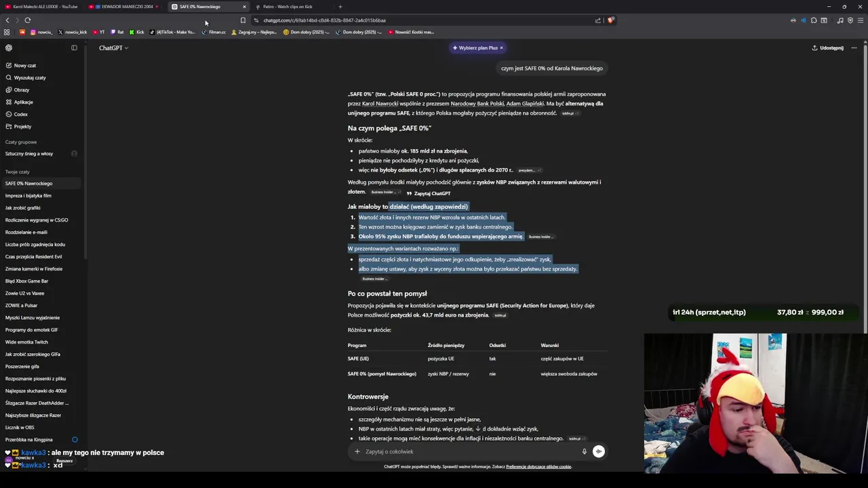
Task: Start a new chat with Nowy czat
Action: (41, 66)
